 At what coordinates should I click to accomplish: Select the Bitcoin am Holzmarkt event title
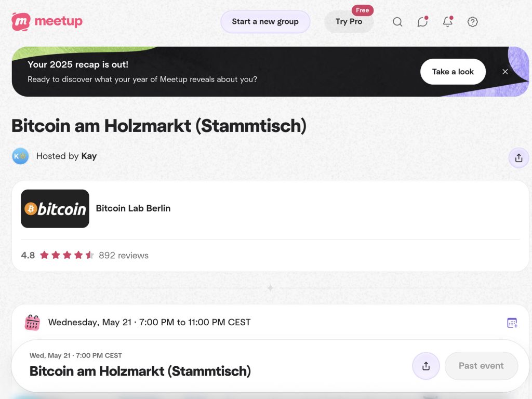click(x=140, y=371)
